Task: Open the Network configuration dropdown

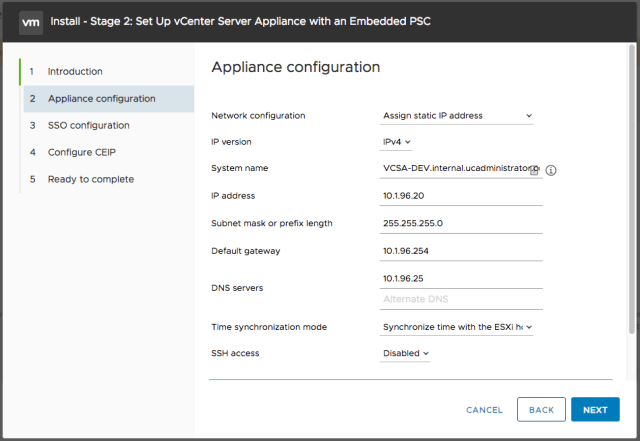Action: (458, 116)
